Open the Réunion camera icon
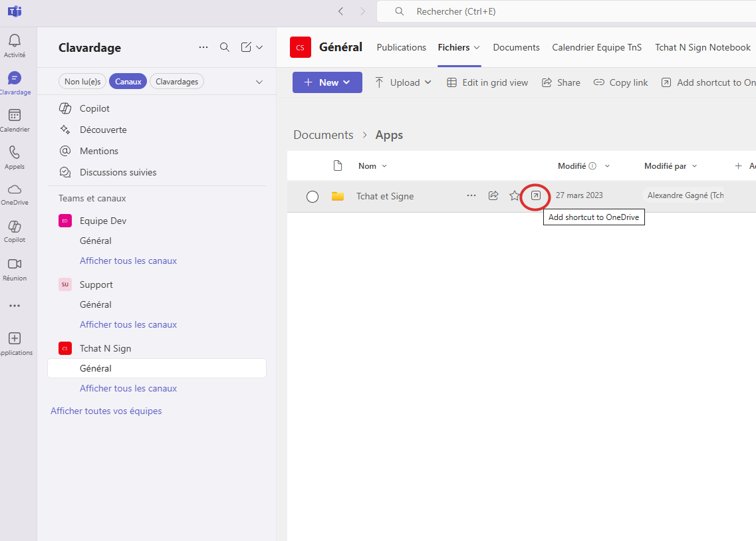The image size is (756, 541). [15, 269]
